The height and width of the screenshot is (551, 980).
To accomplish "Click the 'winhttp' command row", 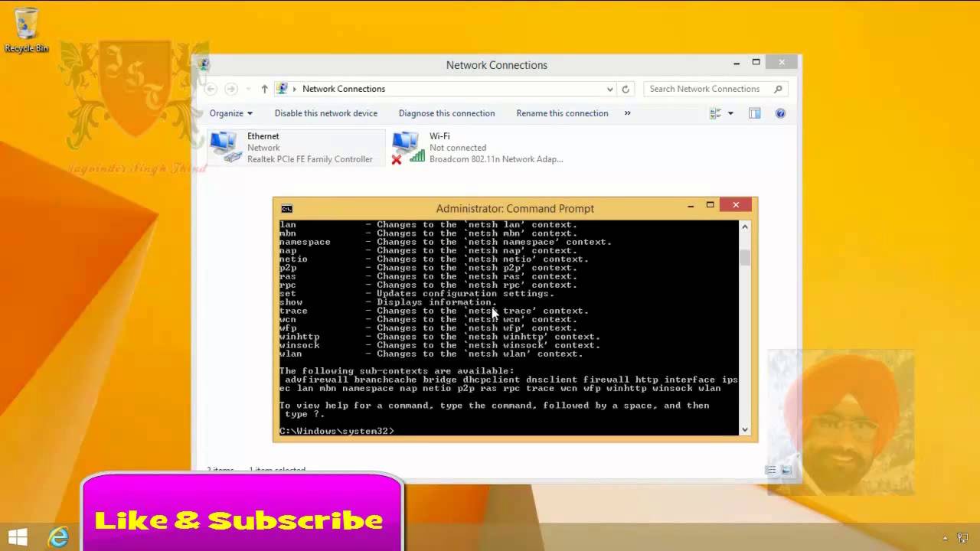I will point(439,337).
